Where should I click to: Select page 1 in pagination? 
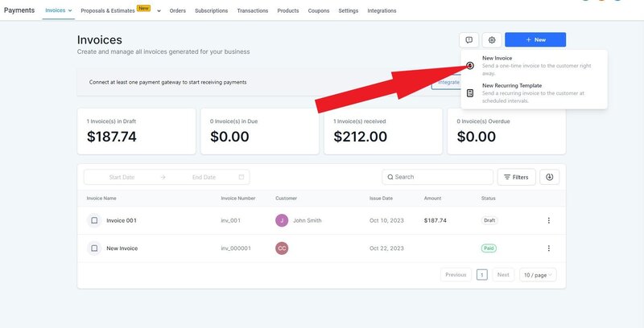pyautogui.click(x=481, y=275)
